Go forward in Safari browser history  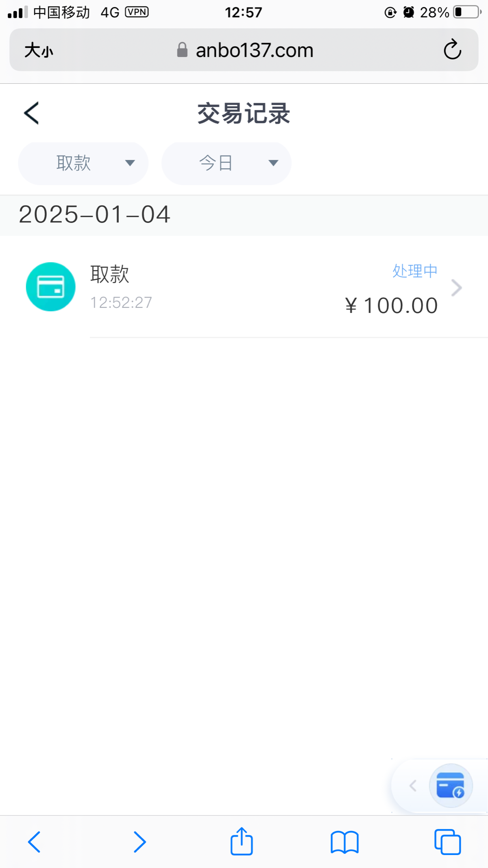coord(139,842)
